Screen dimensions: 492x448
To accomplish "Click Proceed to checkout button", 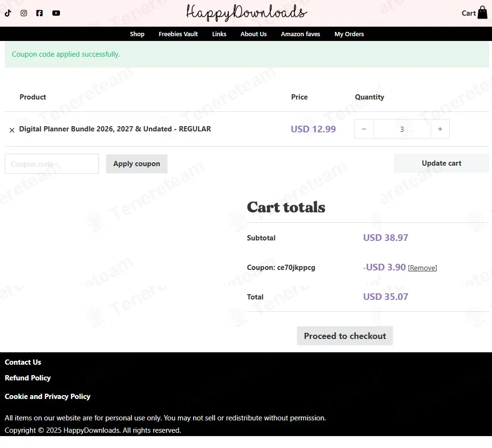I will pos(345,336).
